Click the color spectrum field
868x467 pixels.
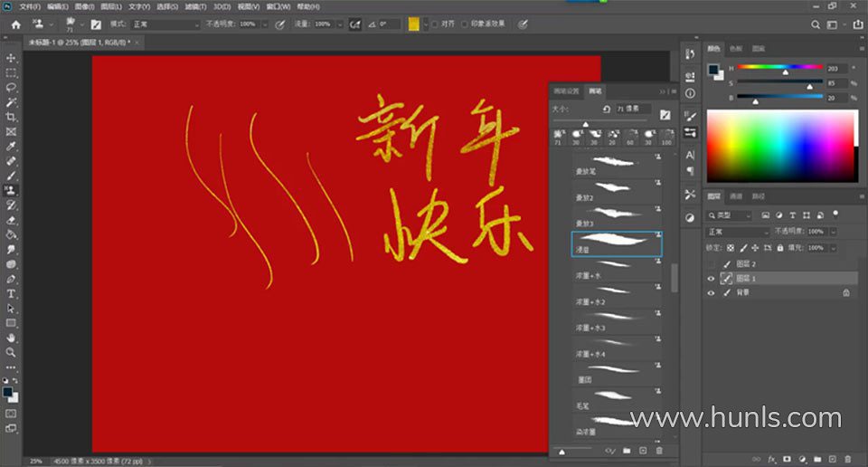781,146
